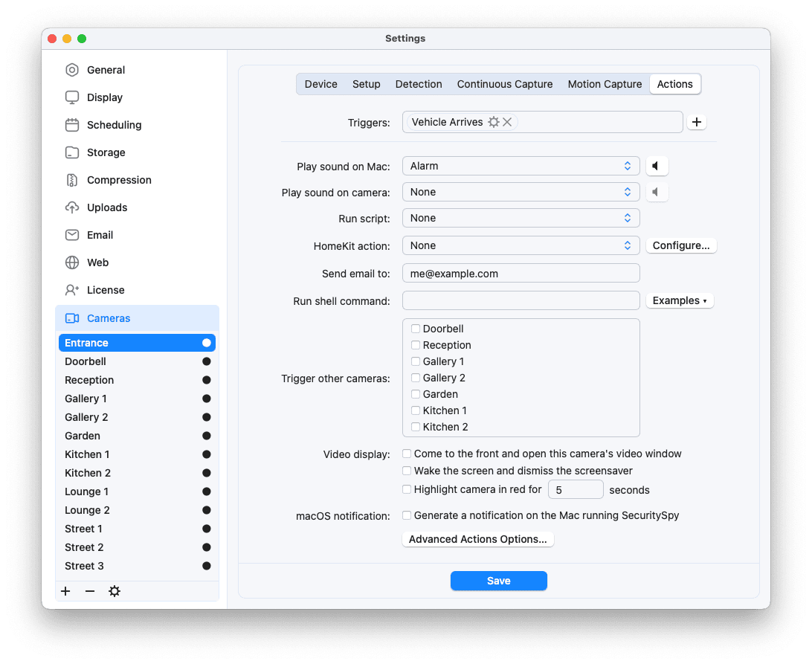The height and width of the screenshot is (664, 812).
Task: Open the shell command Examples dropdown
Action: pos(679,300)
